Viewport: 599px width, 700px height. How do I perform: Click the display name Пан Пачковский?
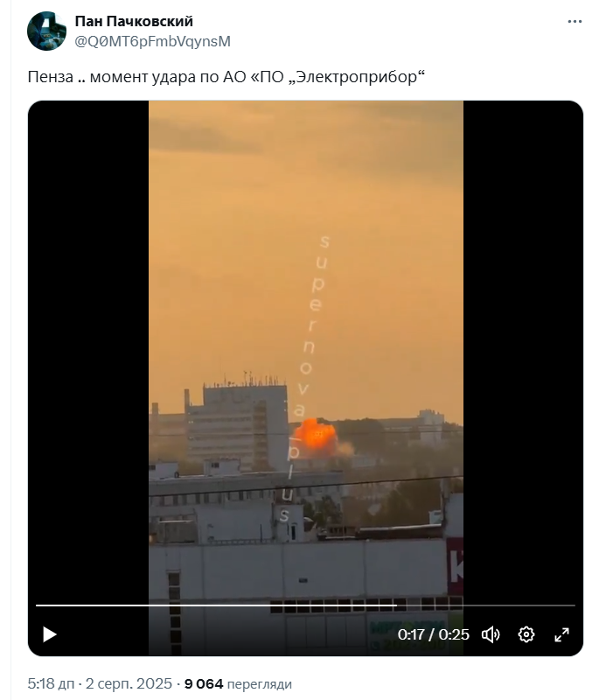coord(134,21)
